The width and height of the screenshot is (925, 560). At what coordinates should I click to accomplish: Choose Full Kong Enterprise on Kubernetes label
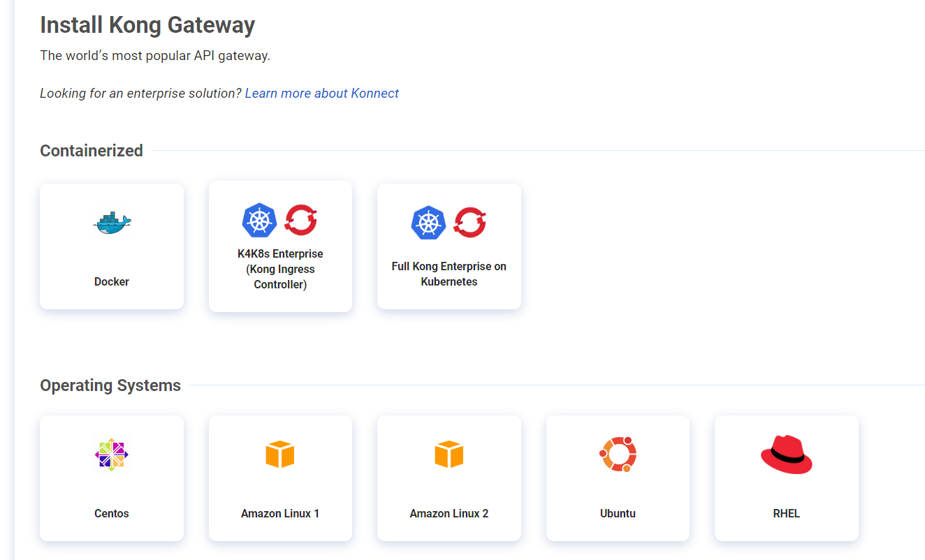(449, 274)
